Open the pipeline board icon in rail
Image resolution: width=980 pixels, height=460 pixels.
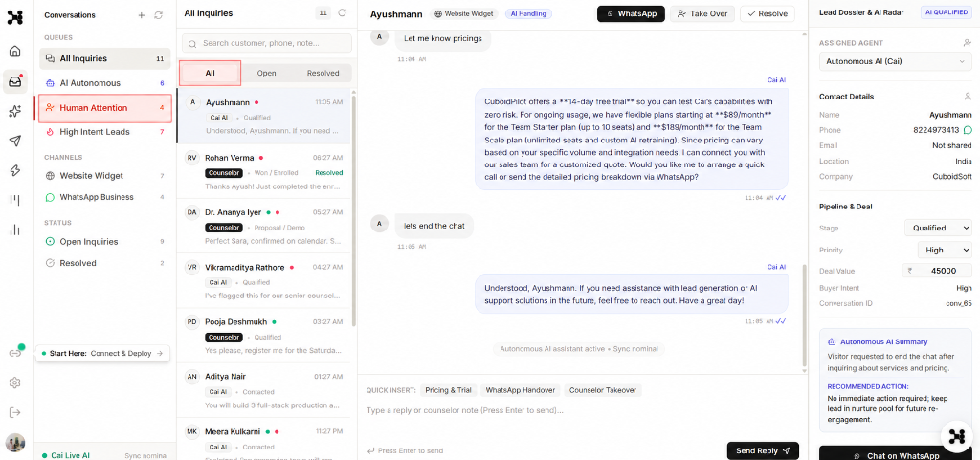point(15,200)
